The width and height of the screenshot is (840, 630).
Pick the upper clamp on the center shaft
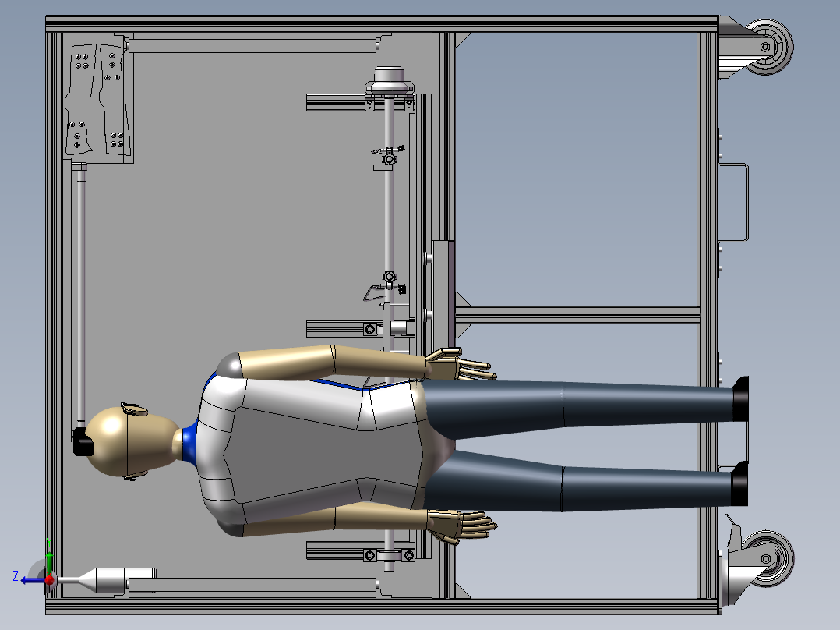click(388, 157)
